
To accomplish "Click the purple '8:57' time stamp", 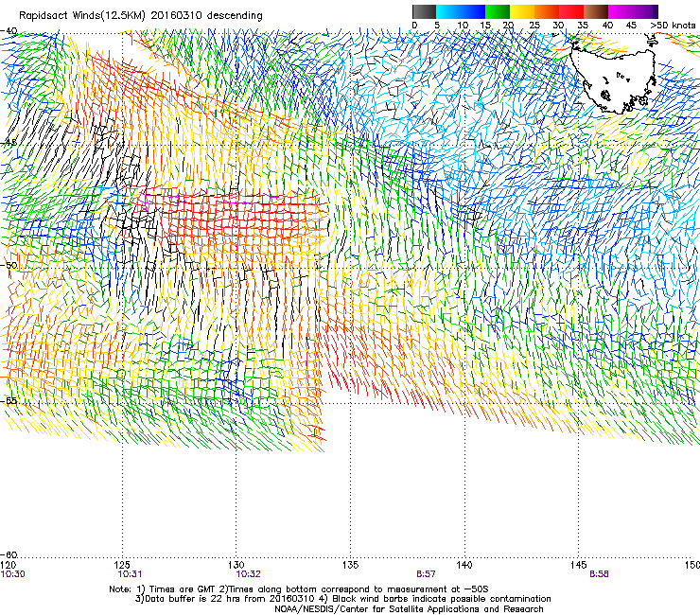I will [426, 574].
